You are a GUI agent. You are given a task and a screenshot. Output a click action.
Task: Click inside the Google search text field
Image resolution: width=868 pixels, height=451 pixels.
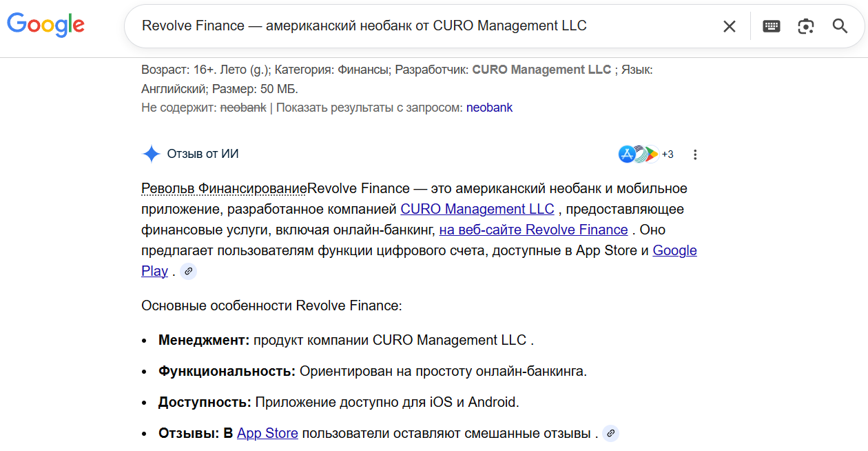(413, 26)
